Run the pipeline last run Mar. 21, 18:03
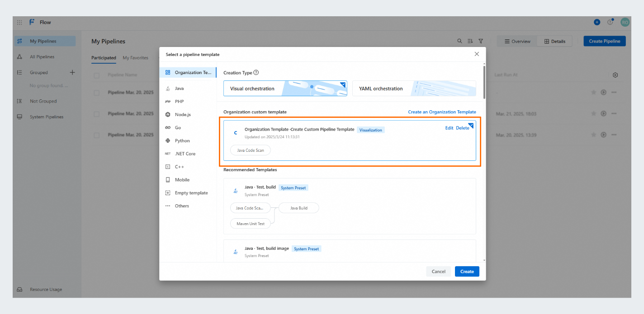The width and height of the screenshot is (644, 314). (x=603, y=113)
